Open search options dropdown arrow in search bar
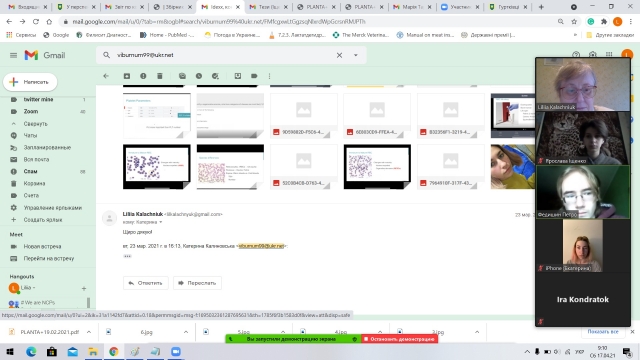Viewport: 640px width, 360px height. point(356,55)
